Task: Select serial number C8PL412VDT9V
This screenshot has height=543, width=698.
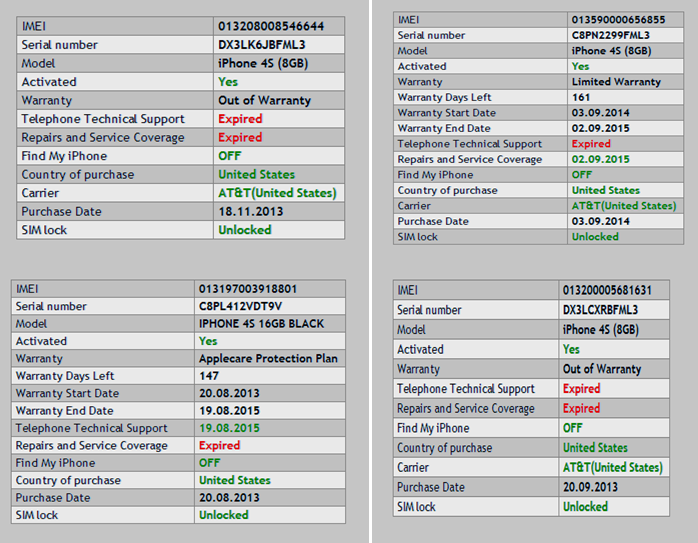Action: pos(241,306)
